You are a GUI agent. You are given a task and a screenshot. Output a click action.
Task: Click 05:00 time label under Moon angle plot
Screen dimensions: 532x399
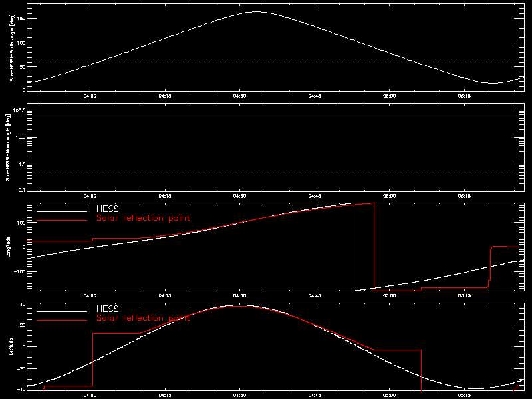pyautogui.click(x=390, y=196)
